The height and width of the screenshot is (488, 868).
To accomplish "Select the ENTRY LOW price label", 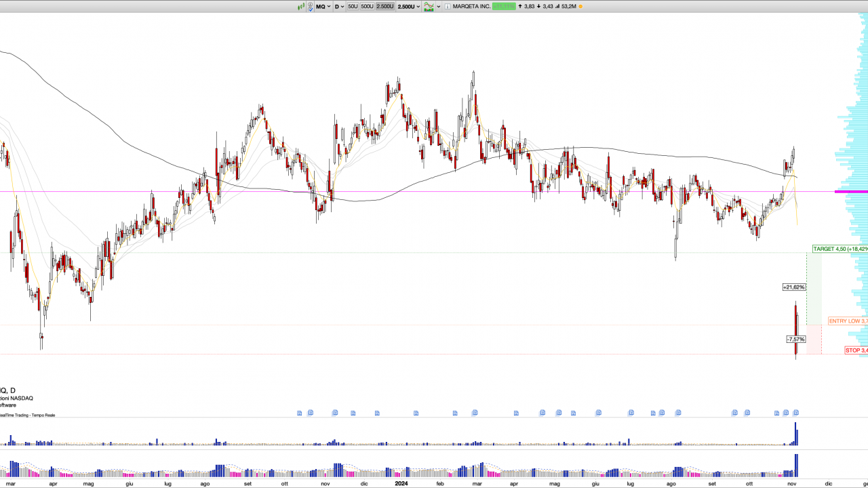I will tap(848, 321).
